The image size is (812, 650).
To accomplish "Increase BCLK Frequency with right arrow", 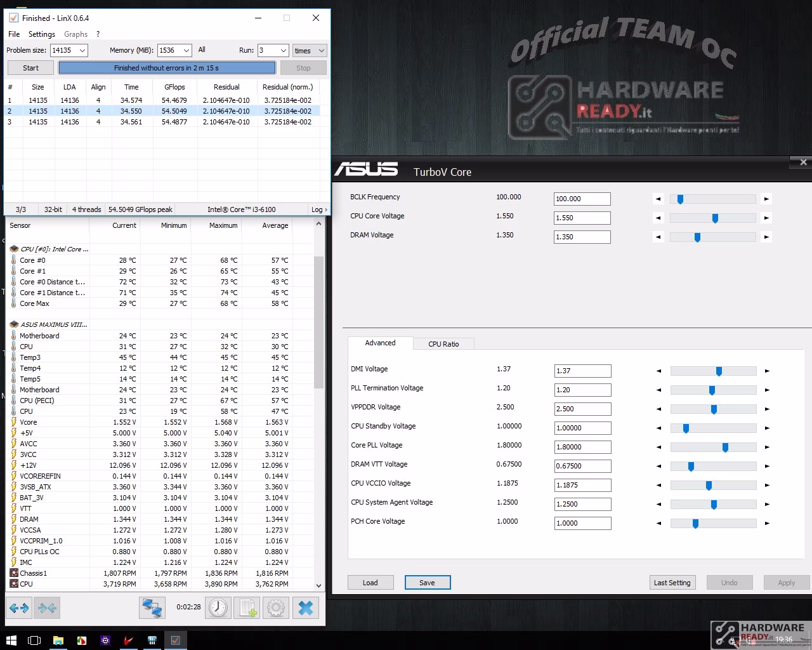I will [x=766, y=199].
